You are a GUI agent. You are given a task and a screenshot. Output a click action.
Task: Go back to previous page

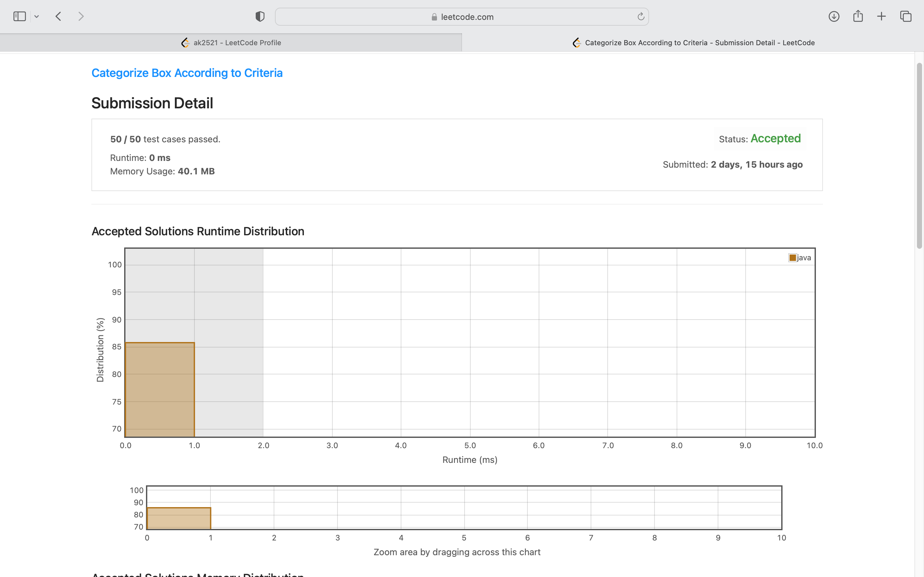click(x=58, y=16)
